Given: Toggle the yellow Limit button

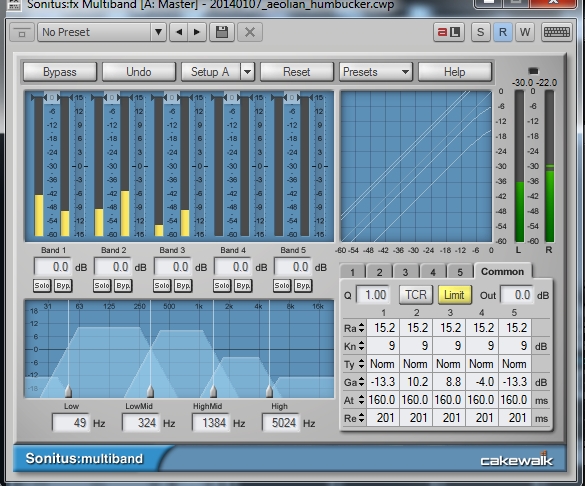Looking at the screenshot, I should (x=454, y=295).
